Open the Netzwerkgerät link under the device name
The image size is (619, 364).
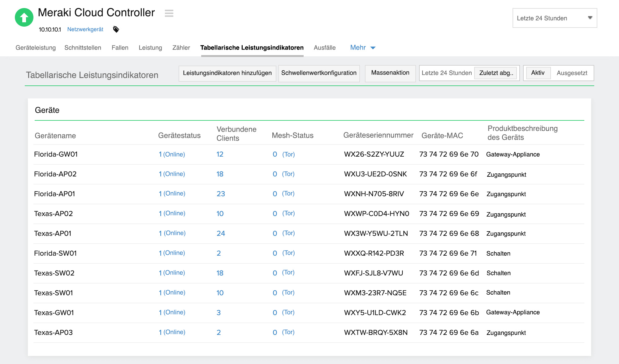click(x=85, y=29)
